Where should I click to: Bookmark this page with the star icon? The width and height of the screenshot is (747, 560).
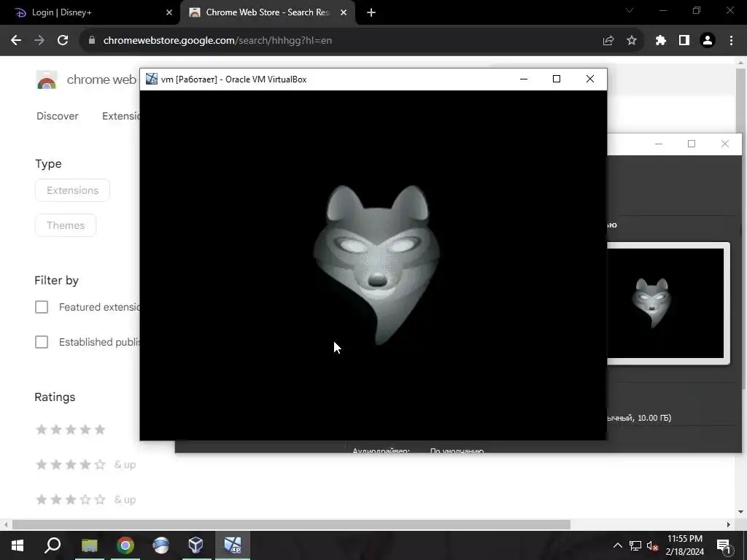coord(632,41)
